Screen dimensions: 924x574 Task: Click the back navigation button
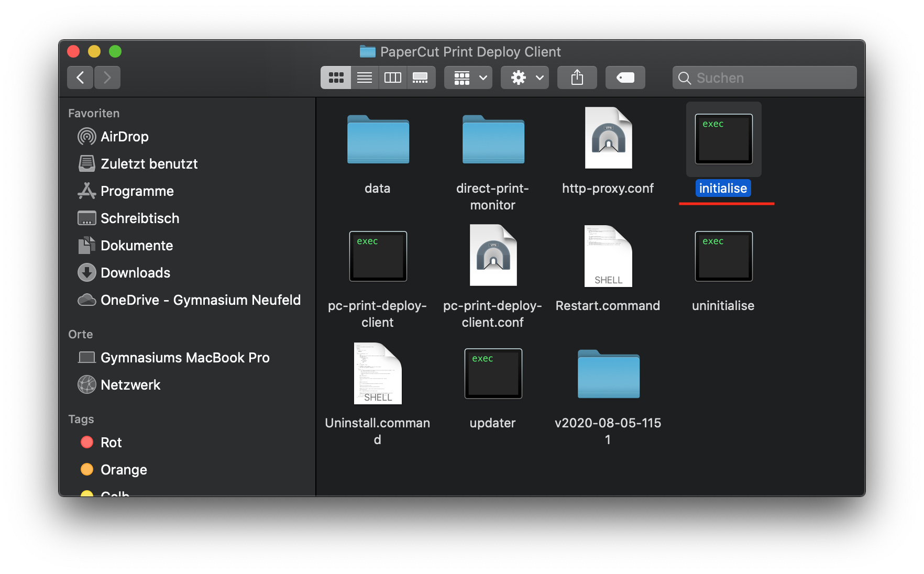pos(80,78)
